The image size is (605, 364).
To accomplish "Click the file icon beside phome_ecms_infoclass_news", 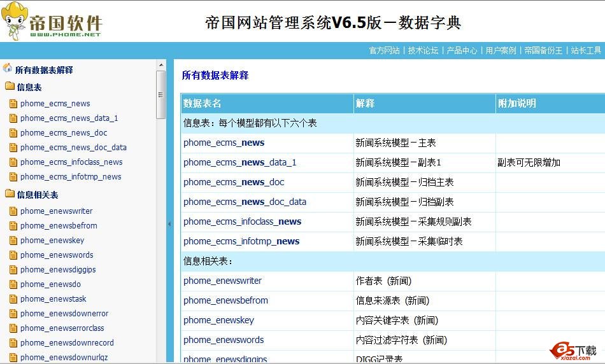I will coord(13,162).
